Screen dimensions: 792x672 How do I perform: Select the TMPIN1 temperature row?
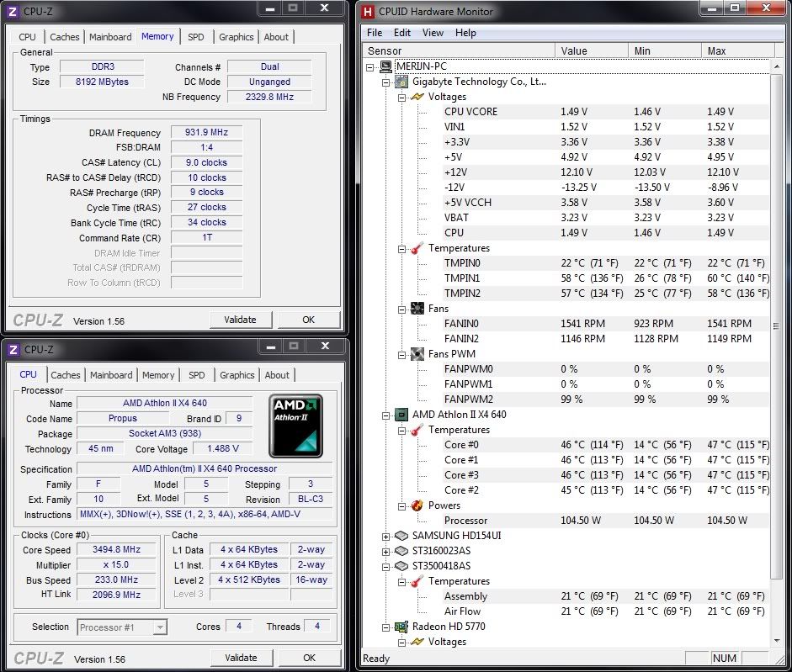tap(606, 278)
